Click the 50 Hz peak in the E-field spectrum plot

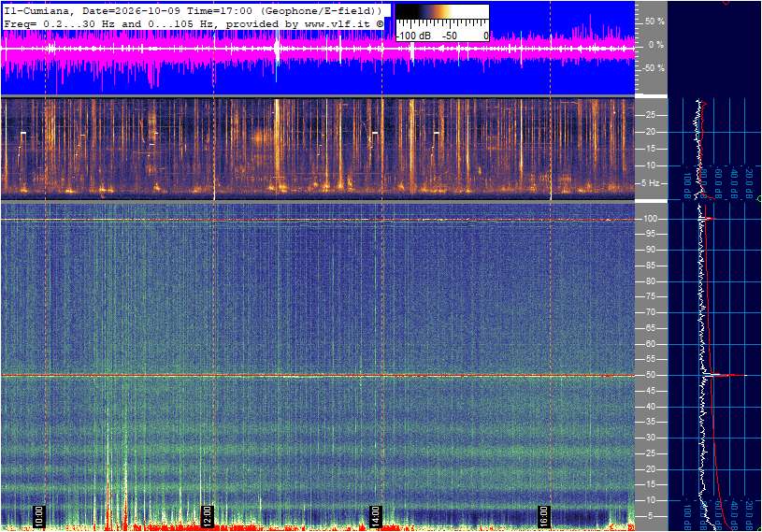tap(723, 375)
